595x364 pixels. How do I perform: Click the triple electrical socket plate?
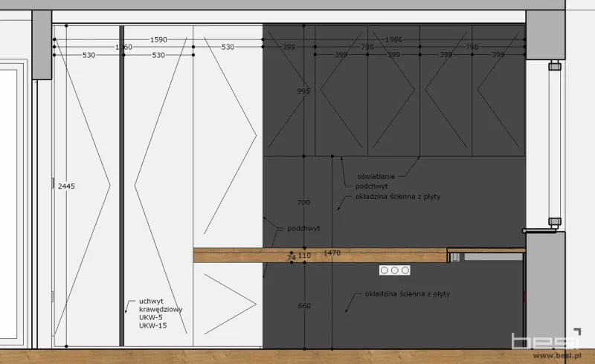coord(395,270)
